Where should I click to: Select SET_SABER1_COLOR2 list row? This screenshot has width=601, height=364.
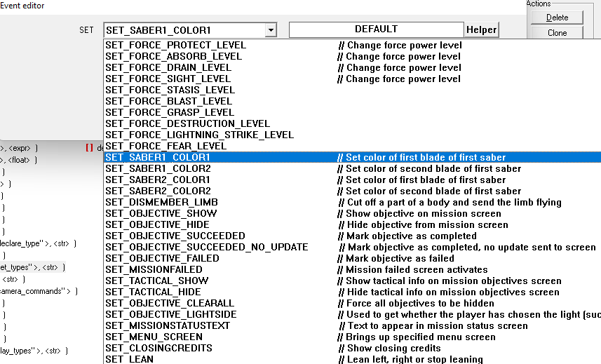coord(352,168)
